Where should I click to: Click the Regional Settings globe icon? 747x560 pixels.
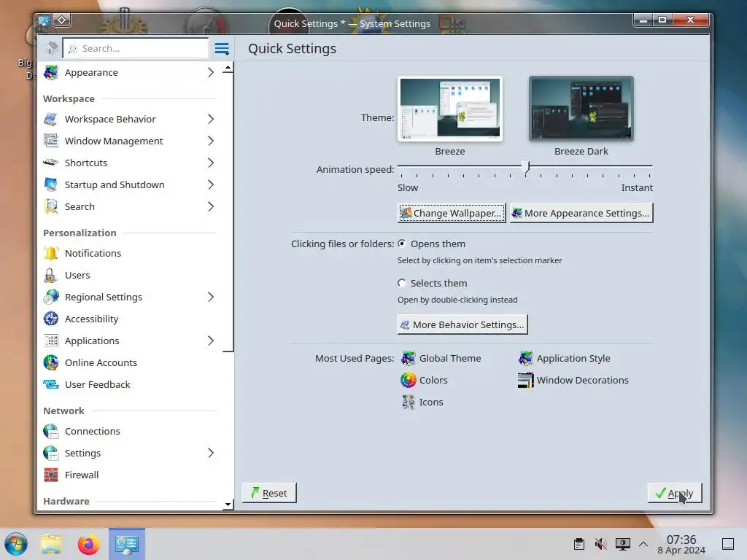point(51,297)
